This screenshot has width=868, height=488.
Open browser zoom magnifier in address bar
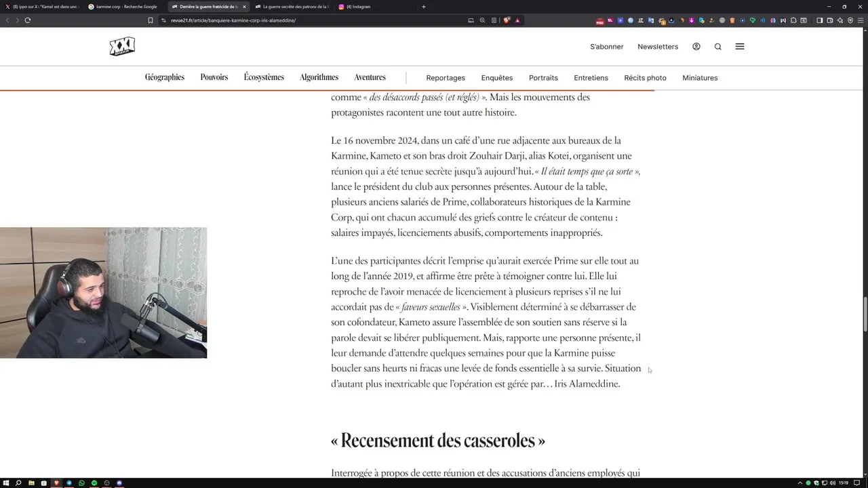[482, 20]
